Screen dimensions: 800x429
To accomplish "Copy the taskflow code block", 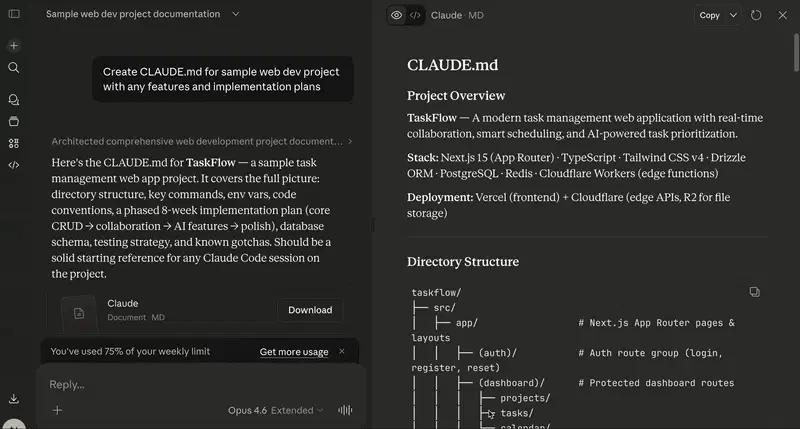I will point(755,292).
